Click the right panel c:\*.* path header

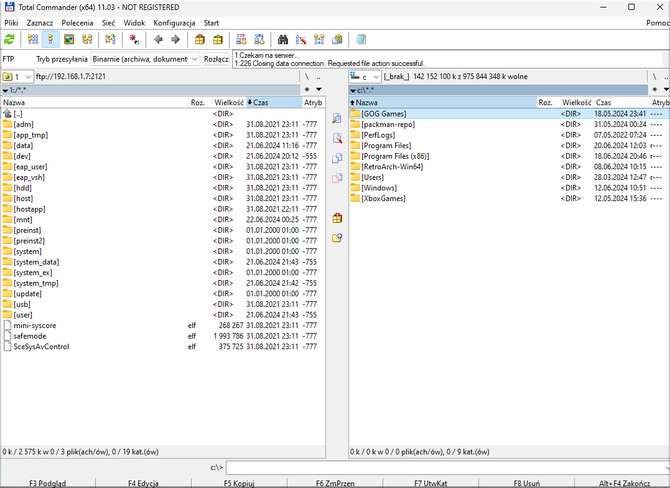(498, 90)
